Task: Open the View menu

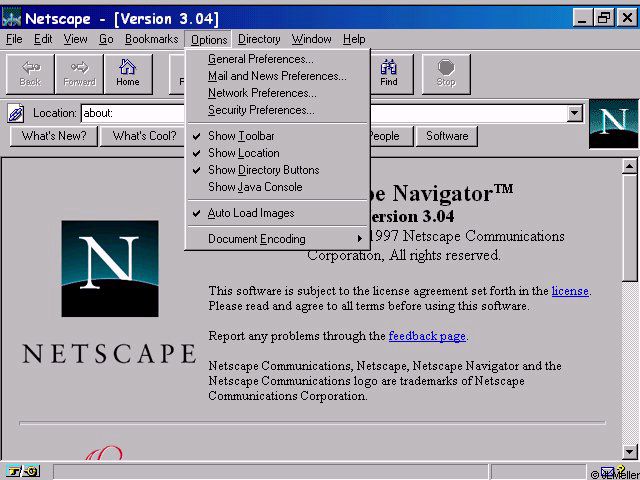Action: (76, 39)
